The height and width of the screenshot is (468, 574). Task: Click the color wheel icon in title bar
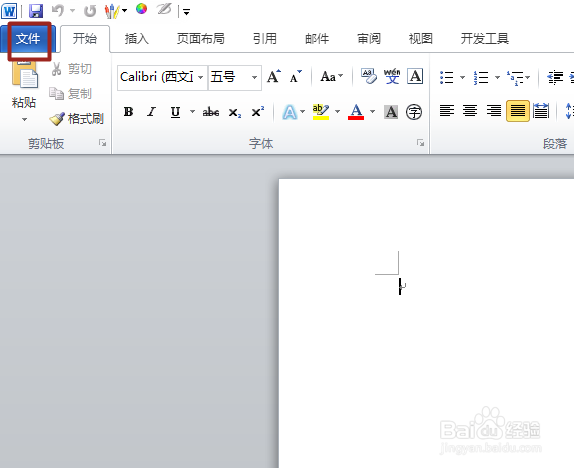click(141, 9)
